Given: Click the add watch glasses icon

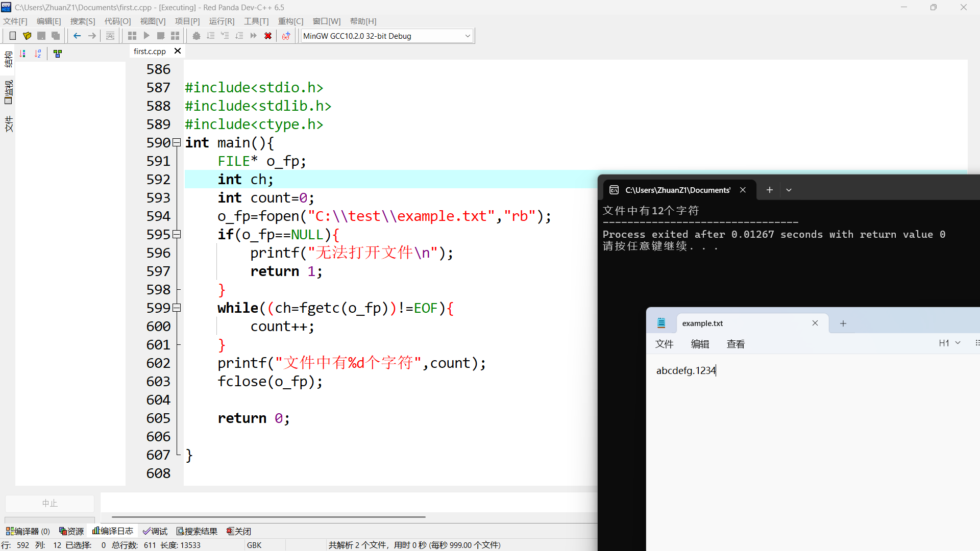Looking at the screenshot, I should (x=286, y=36).
